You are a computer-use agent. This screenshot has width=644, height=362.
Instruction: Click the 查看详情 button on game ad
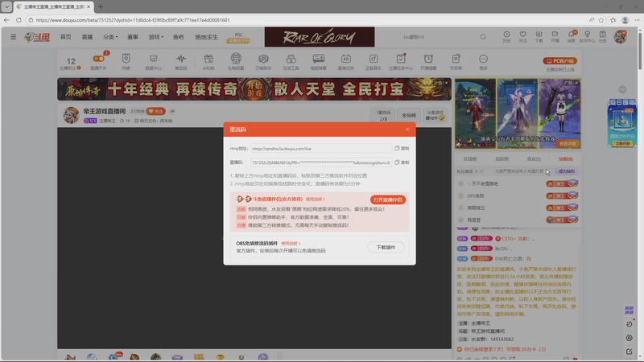click(568, 144)
